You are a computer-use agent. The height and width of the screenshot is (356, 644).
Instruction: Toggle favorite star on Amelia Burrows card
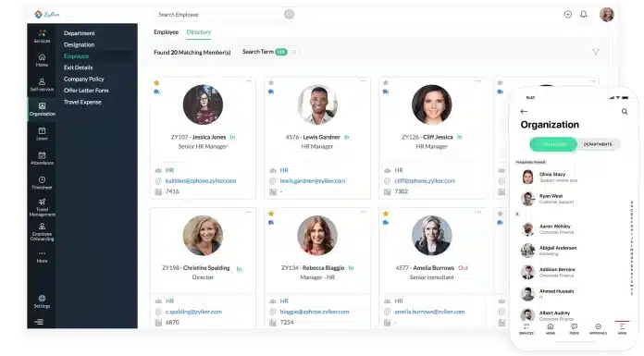(x=386, y=214)
